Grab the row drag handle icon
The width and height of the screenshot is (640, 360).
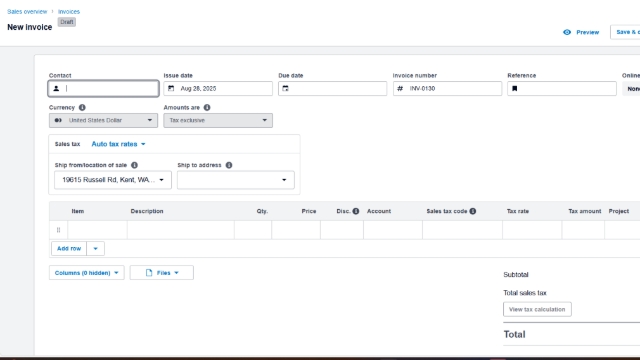click(58, 230)
